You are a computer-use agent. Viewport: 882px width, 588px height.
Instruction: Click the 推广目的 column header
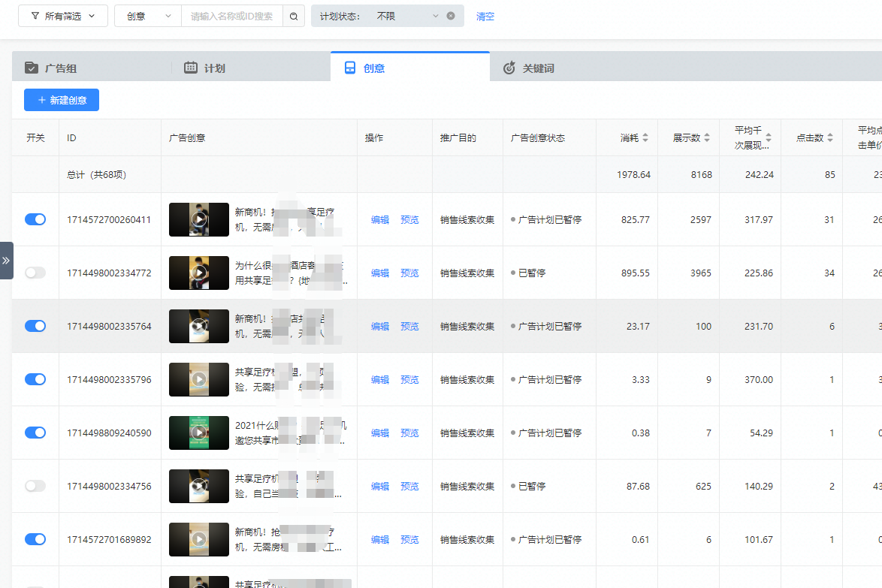click(x=458, y=137)
